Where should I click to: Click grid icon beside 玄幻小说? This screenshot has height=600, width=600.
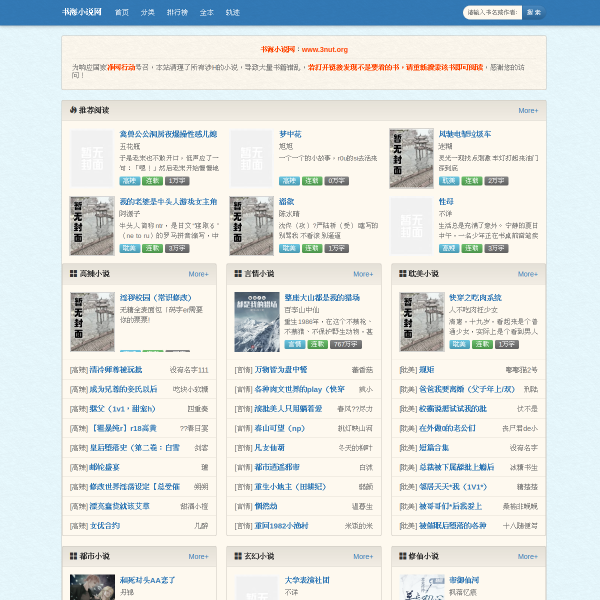click(x=238, y=556)
